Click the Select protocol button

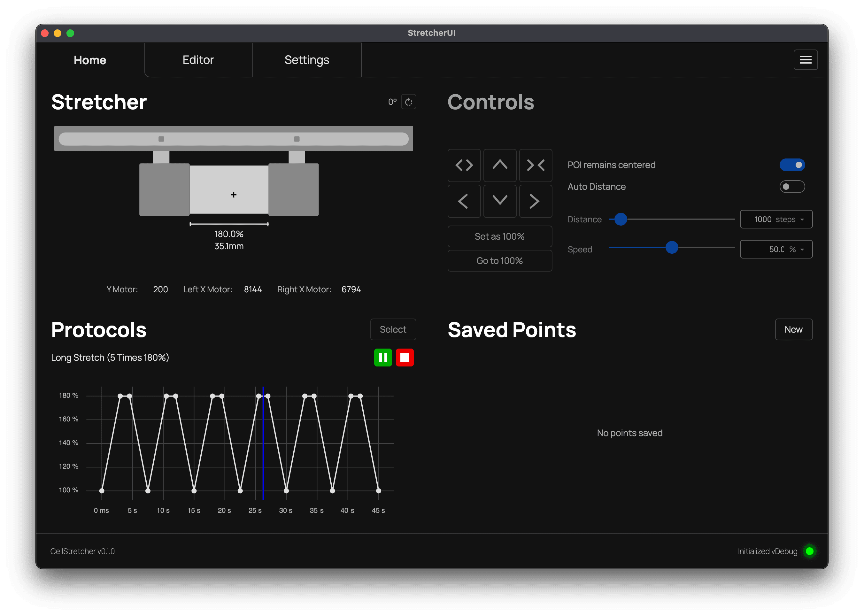[x=393, y=329]
